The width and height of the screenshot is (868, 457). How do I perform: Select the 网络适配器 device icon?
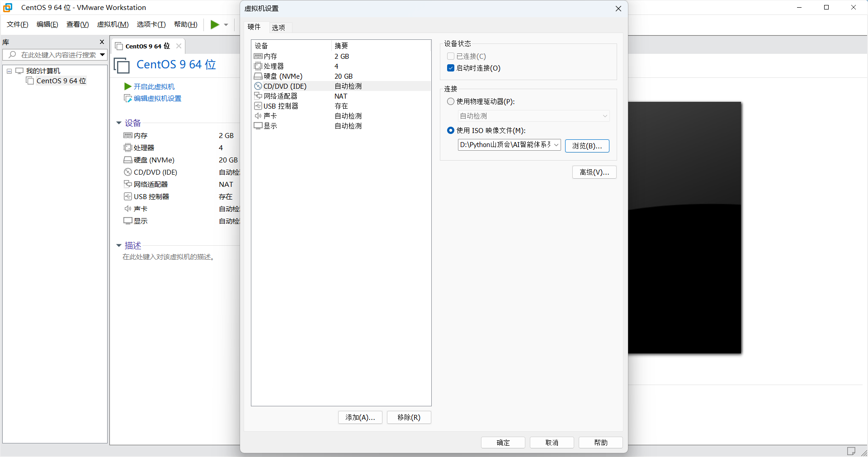pos(259,96)
